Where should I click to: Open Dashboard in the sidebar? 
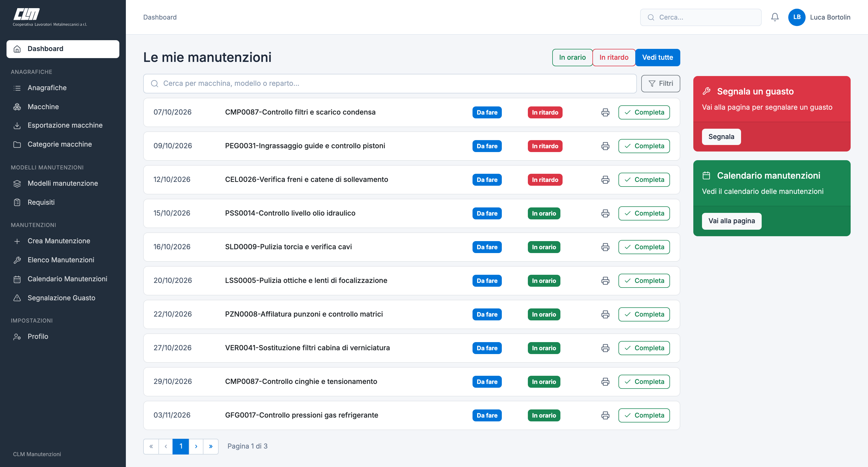63,49
